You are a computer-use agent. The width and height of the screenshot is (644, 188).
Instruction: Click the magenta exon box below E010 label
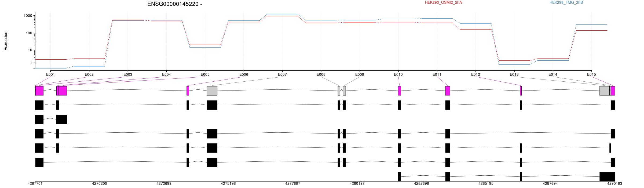point(400,91)
